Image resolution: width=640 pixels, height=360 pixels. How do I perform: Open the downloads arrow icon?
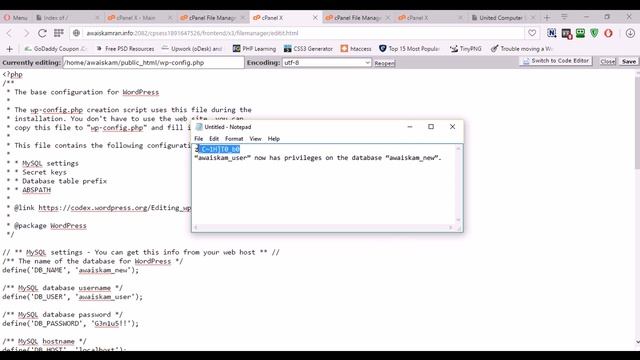630,33
